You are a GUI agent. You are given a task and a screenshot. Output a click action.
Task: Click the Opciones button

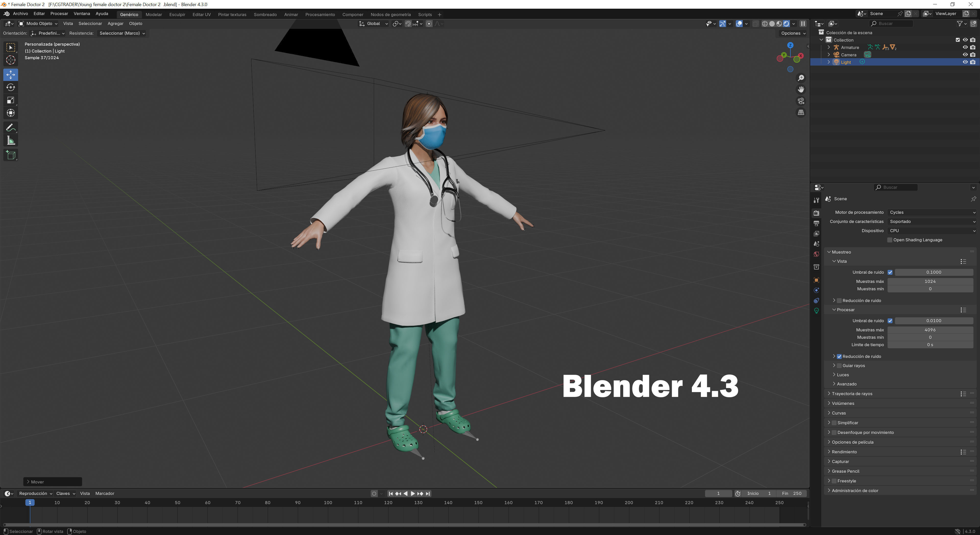click(793, 33)
